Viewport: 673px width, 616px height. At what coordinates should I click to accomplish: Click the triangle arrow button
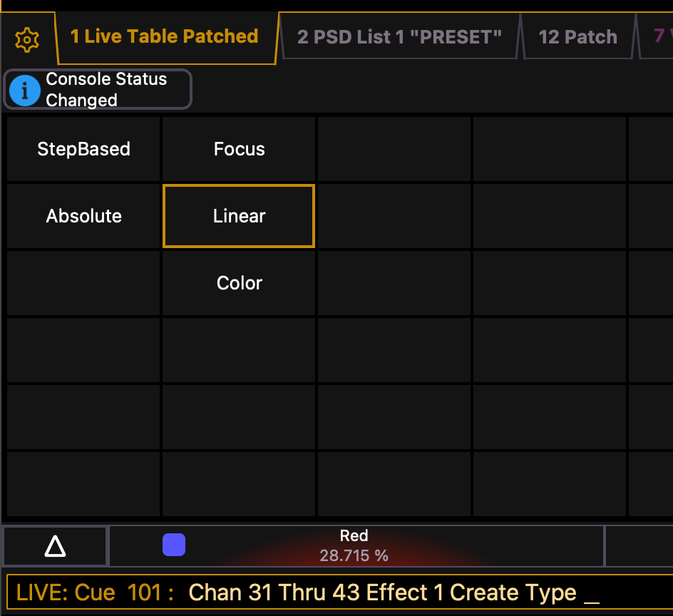(x=55, y=546)
